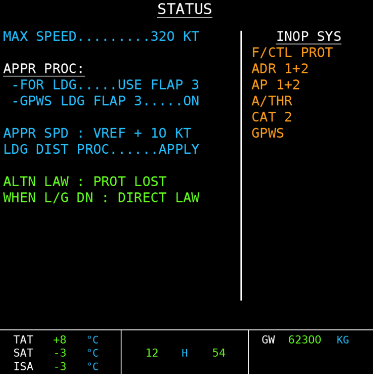This screenshot has height=374, width=373.
Task: Click the INOP SYS heading
Action: pyautogui.click(x=309, y=37)
